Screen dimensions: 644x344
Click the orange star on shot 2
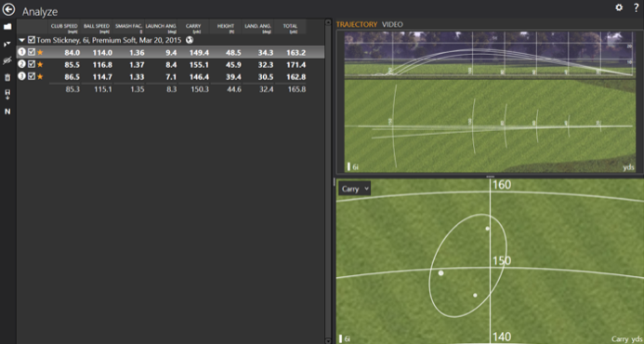(x=40, y=64)
